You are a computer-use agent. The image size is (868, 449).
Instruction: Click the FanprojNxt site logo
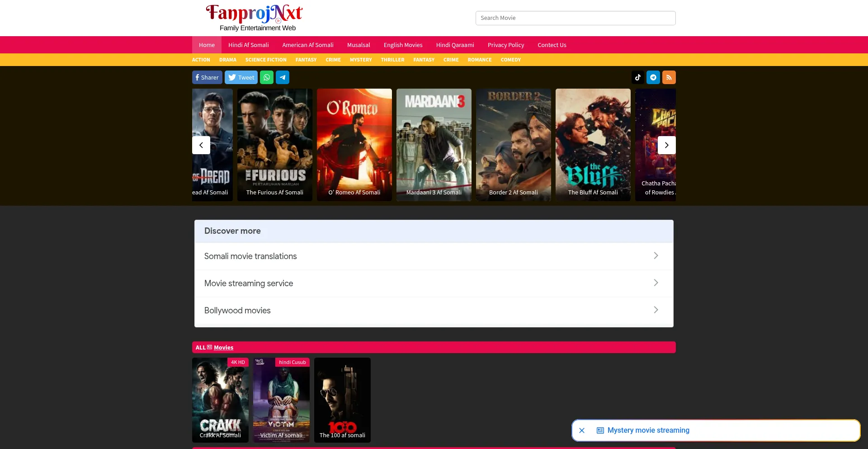(254, 18)
